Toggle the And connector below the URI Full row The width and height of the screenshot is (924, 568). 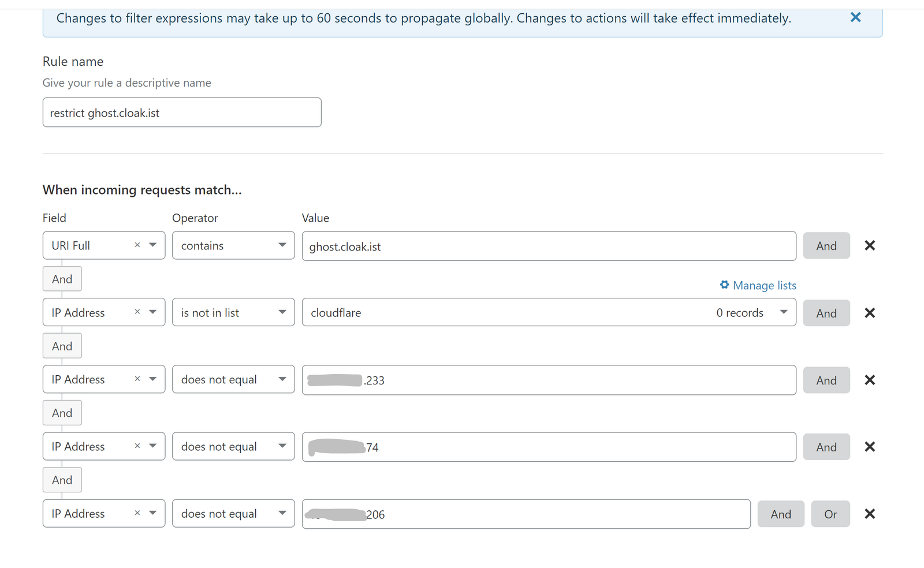[62, 279]
